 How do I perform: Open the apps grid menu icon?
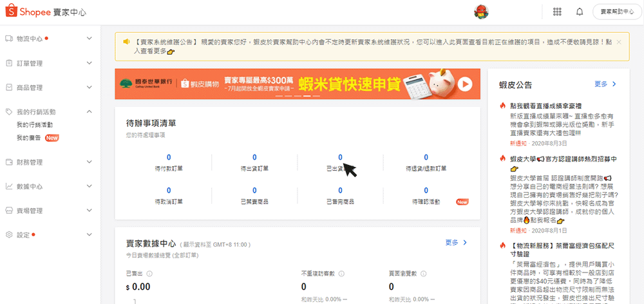pyautogui.click(x=557, y=12)
